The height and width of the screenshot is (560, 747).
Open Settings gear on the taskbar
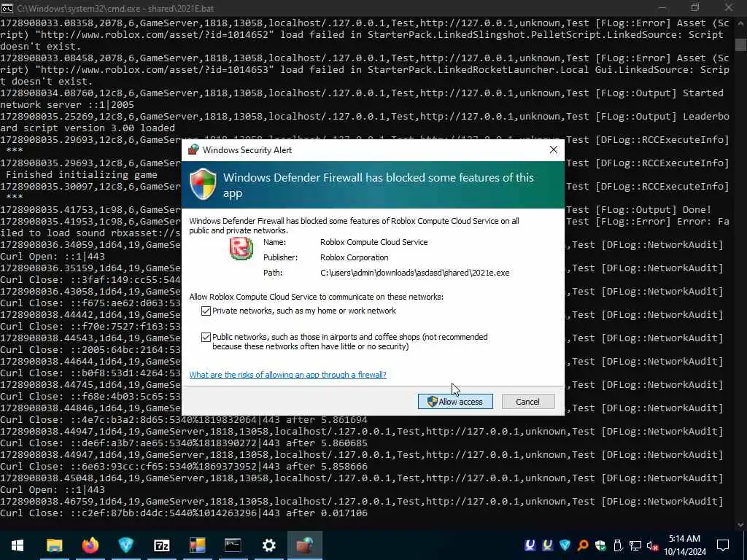[268, 545]
